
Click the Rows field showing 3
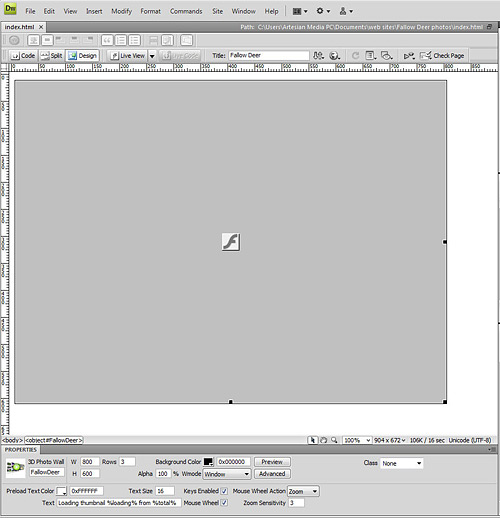(127, 462)
